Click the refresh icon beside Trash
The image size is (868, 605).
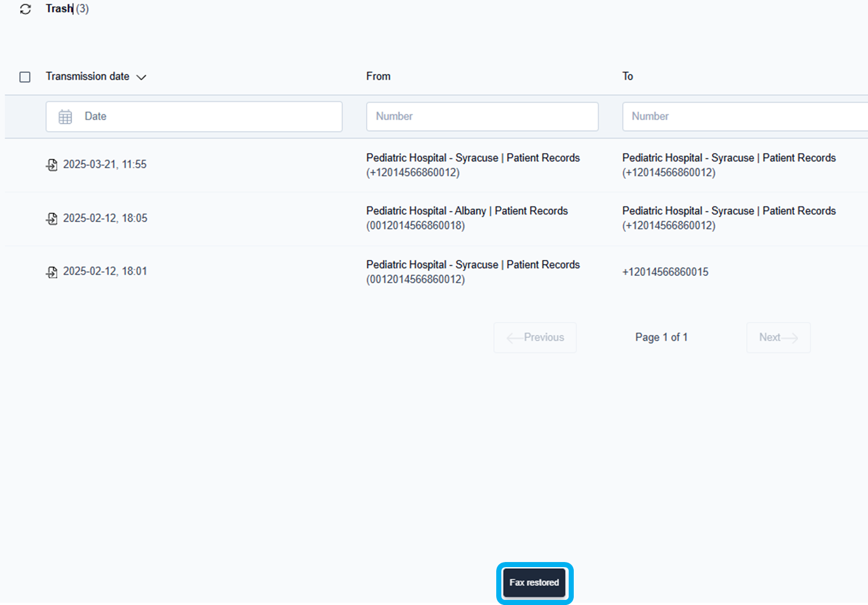tap(25, 9)
